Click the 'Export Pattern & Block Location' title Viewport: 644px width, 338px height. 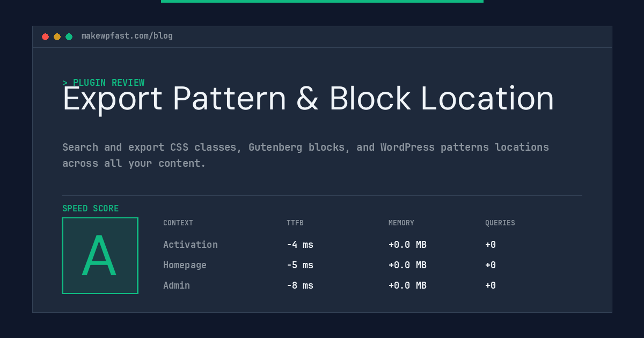click(x=308, y=99)
